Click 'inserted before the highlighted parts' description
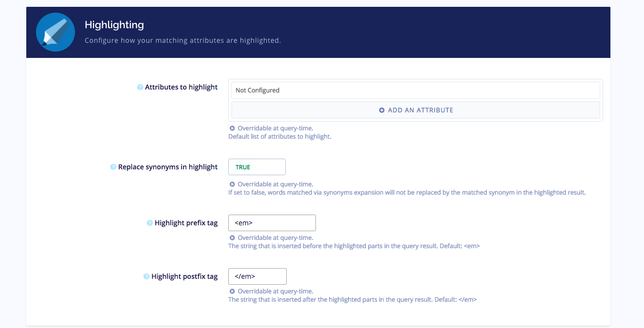 click(354, 246)
